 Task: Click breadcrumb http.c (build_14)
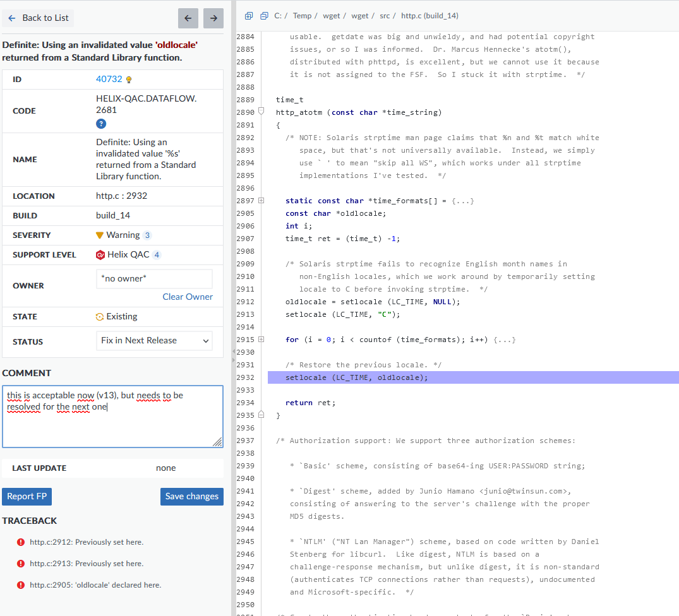pos(430,16)
